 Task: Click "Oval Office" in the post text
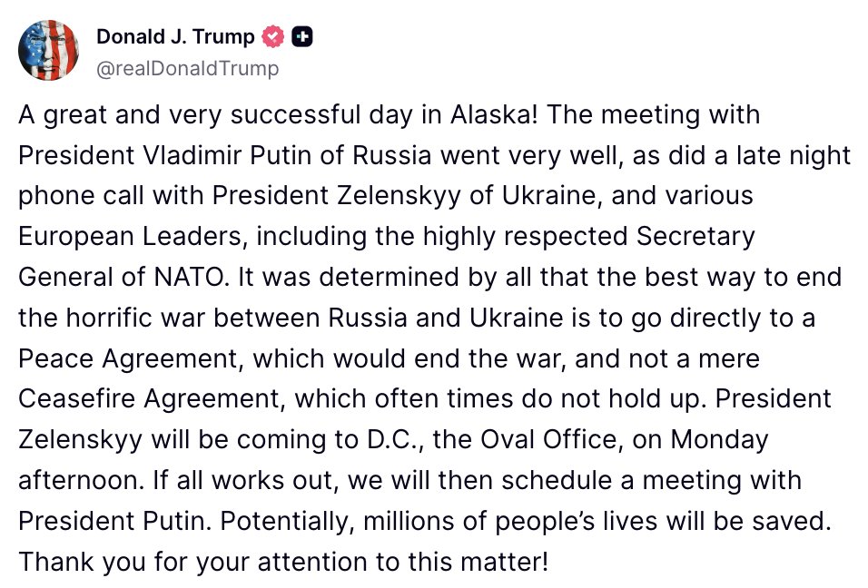point(548,440)
